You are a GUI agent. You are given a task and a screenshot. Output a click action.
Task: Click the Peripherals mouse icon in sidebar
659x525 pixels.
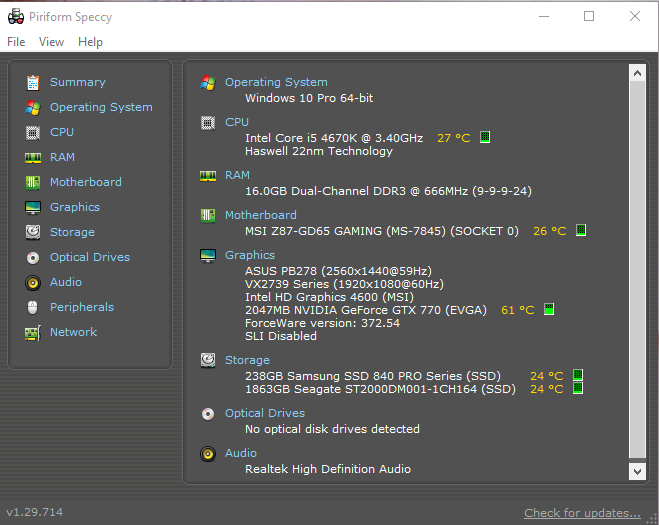32,307
